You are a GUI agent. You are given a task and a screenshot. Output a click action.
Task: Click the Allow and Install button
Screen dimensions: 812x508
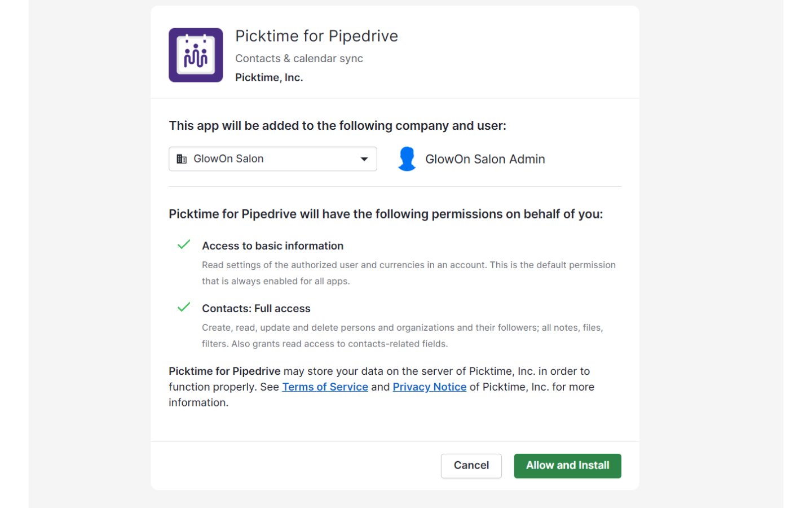tap(567, 466)
